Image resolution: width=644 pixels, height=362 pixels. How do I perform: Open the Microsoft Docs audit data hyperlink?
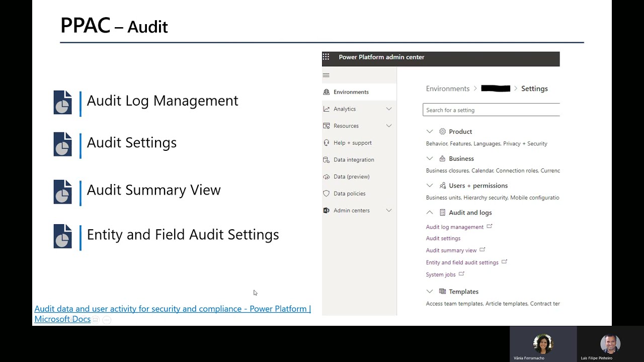click(173, 314)
